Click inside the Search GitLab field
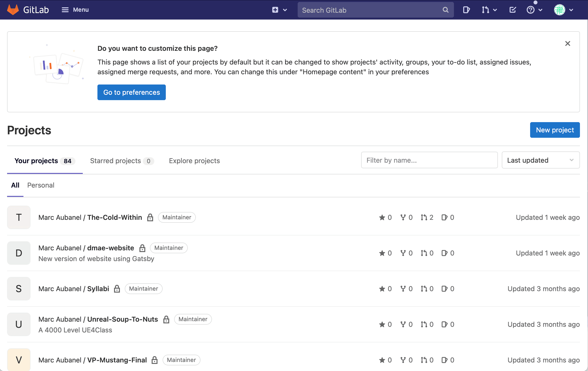This screenshot has width=588, height=371. pyautogui.click(x=376, y=10)
